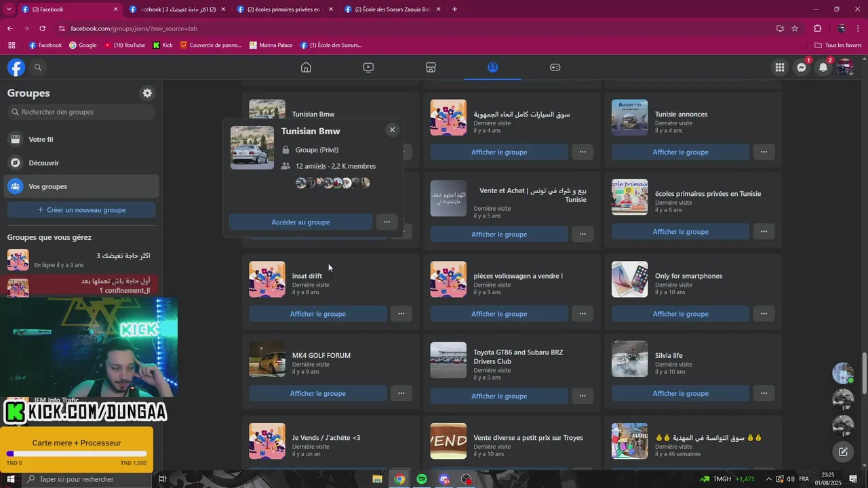The height and width of the screenshot is (488, 868).
Task: Open Spotify from the taskbar
Action: pyautogui.click(x=422, y=479)
